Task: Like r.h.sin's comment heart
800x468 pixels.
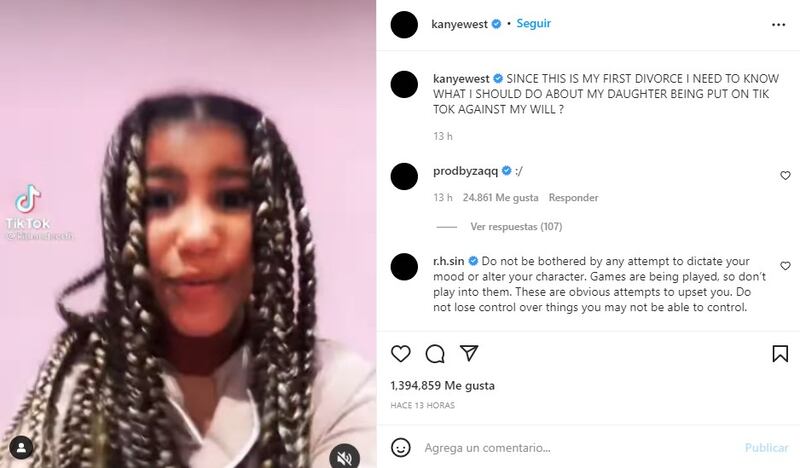Action: click(x=785, y=266)
